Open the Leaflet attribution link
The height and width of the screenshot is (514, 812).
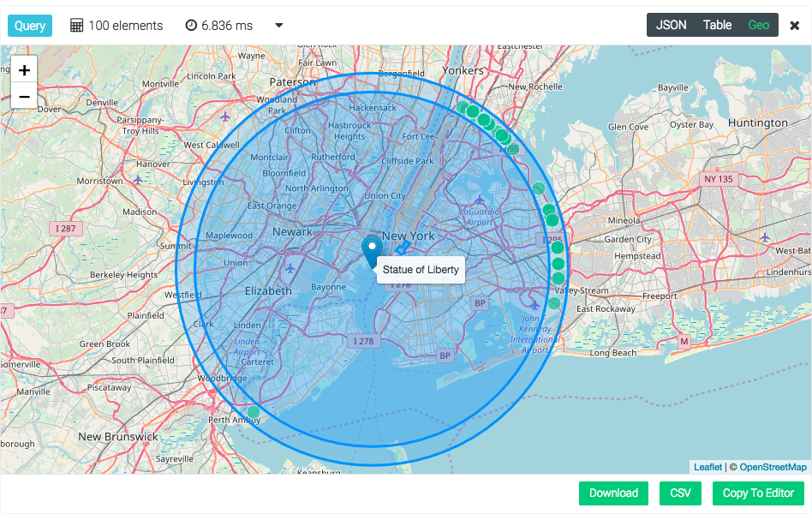pyautogui.click(x=708, y=467)
